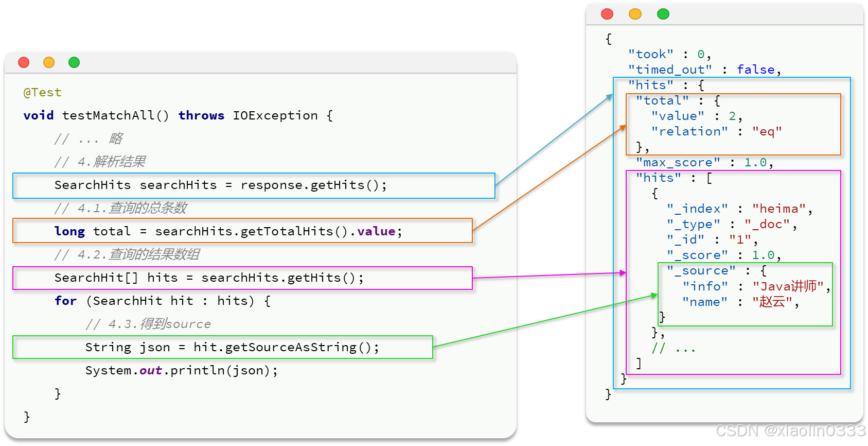Select the @Test annotation text
The image size is (868, 446).
[x=42, y=93]
